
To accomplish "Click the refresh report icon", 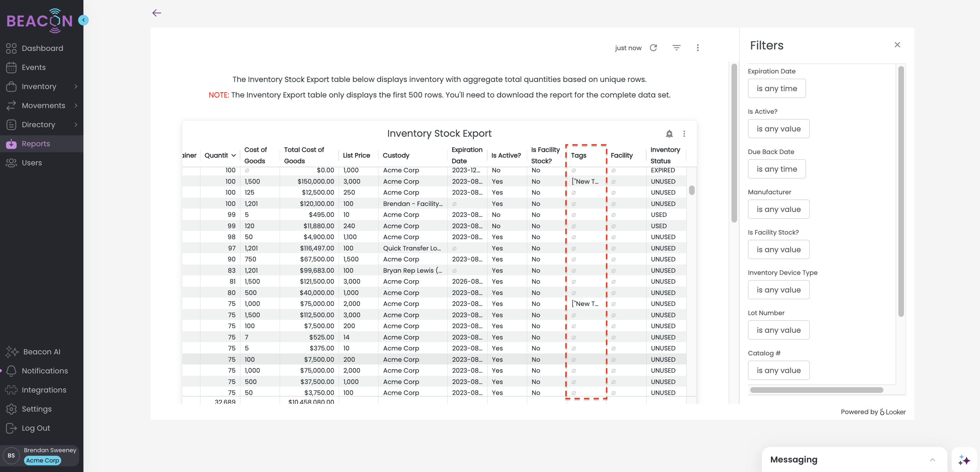I will click(x=653, y=48).
